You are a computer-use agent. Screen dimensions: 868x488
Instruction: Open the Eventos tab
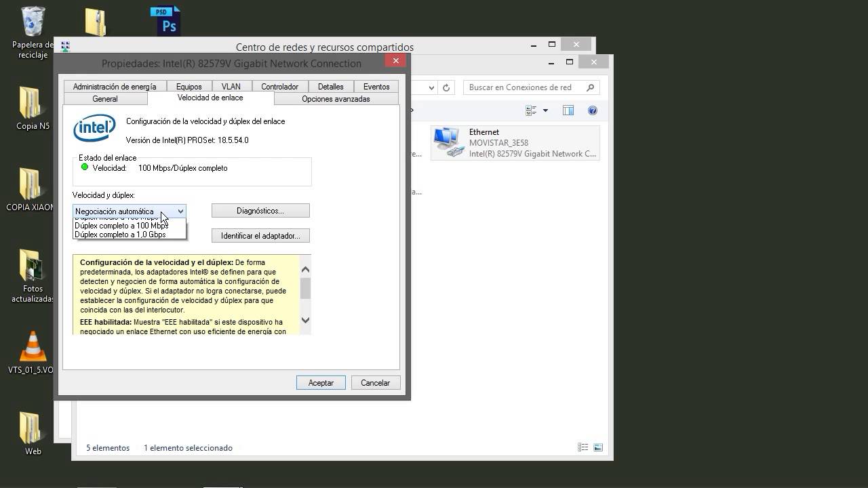tap(376, 87)
